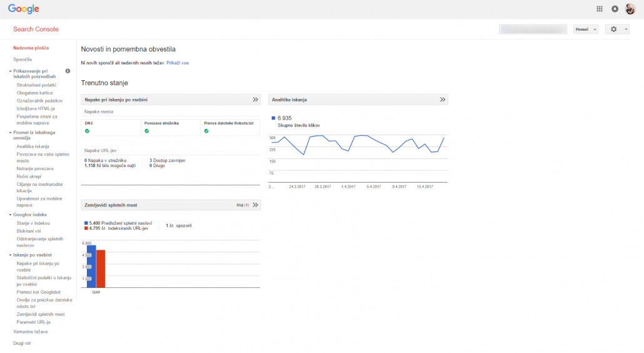Open Zemljevidi spletnih mest double-arrow icon

click(x=255, y=205)
